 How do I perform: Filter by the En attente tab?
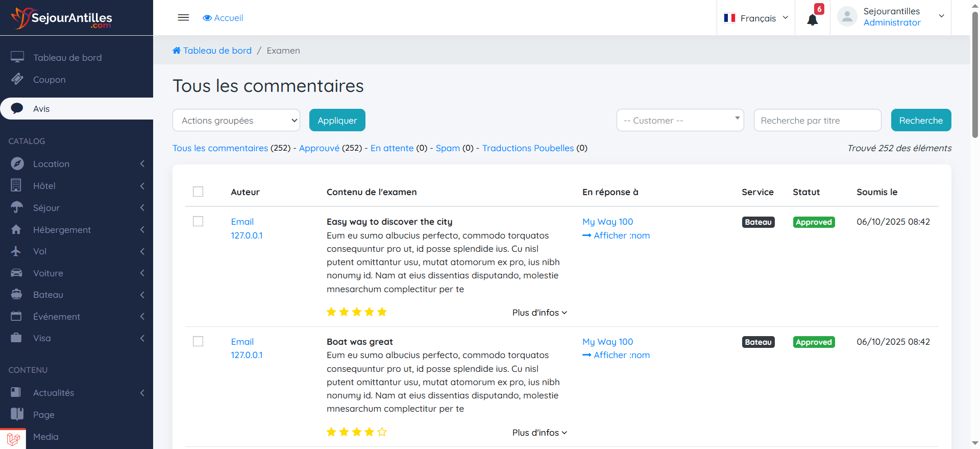(391, 148)
